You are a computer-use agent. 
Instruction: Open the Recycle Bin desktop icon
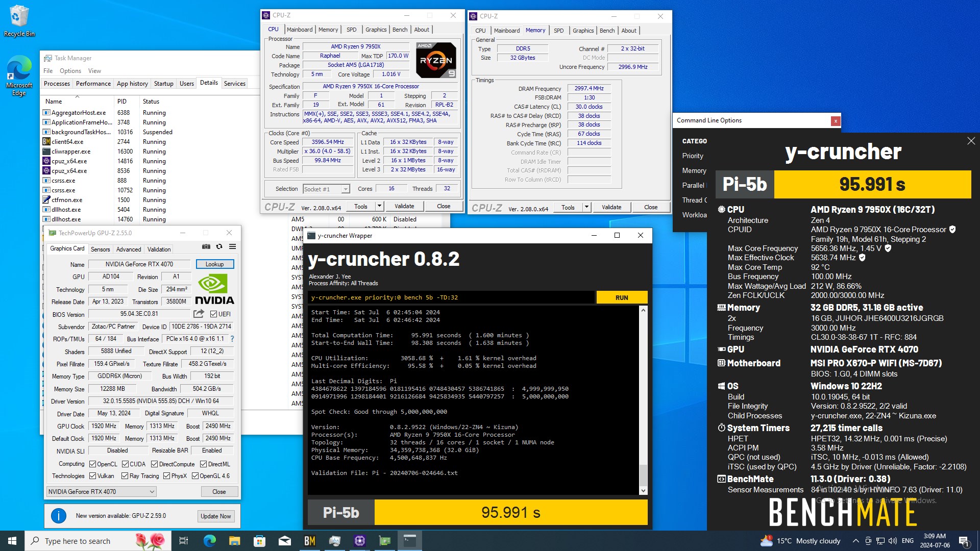pos(19,21)
